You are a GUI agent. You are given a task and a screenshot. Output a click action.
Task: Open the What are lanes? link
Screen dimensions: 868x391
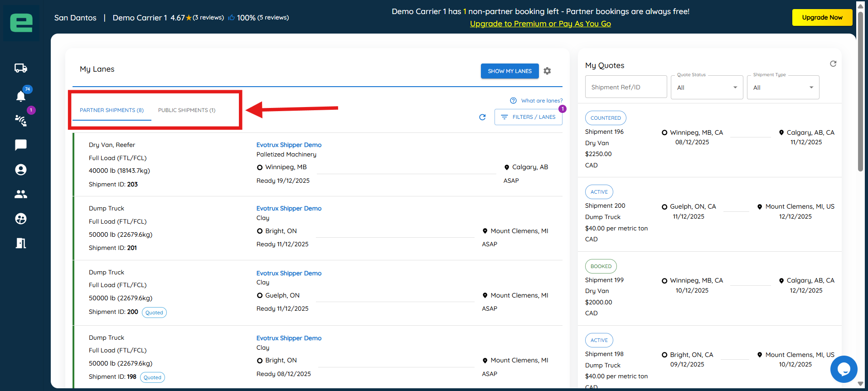click(x=542, y=101)
